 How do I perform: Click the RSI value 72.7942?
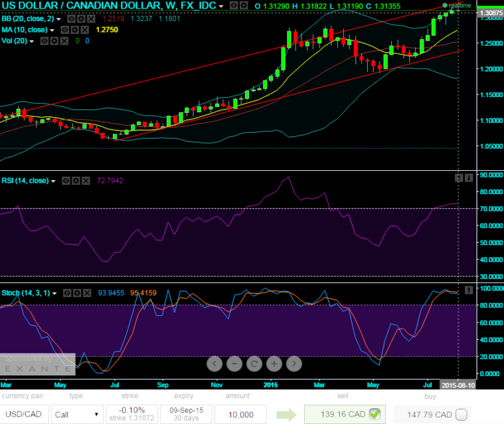[110, 181]
